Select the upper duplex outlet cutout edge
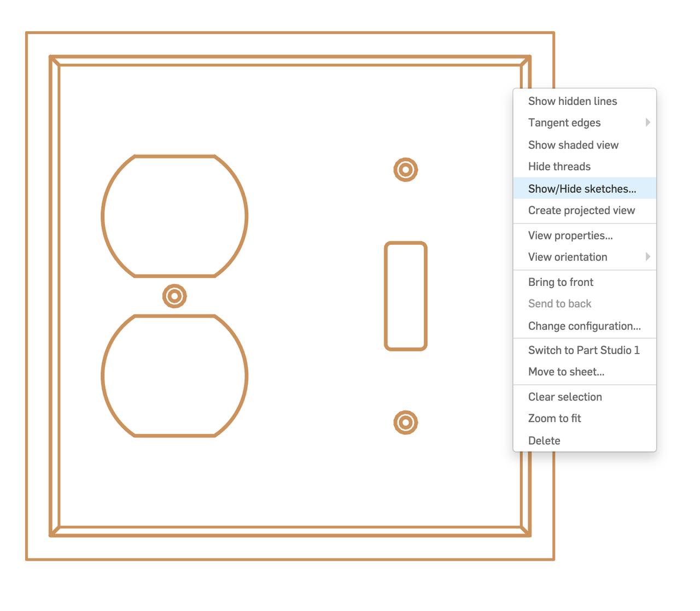 (174, 157)
